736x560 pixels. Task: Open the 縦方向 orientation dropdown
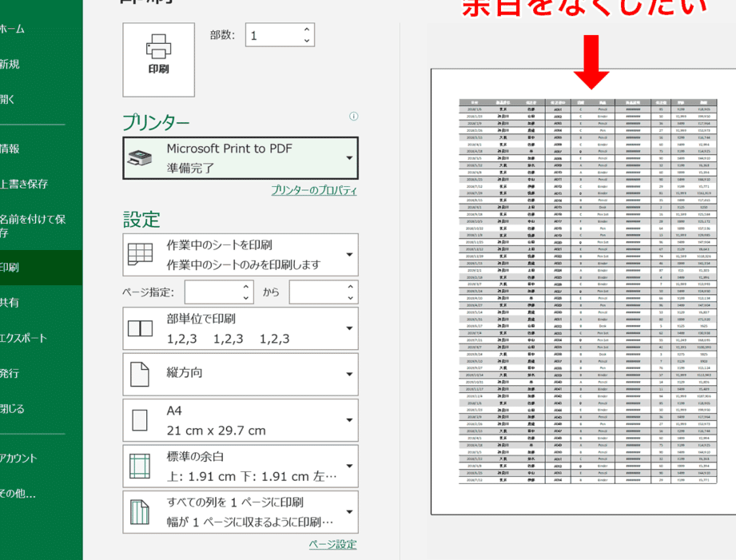240,374
